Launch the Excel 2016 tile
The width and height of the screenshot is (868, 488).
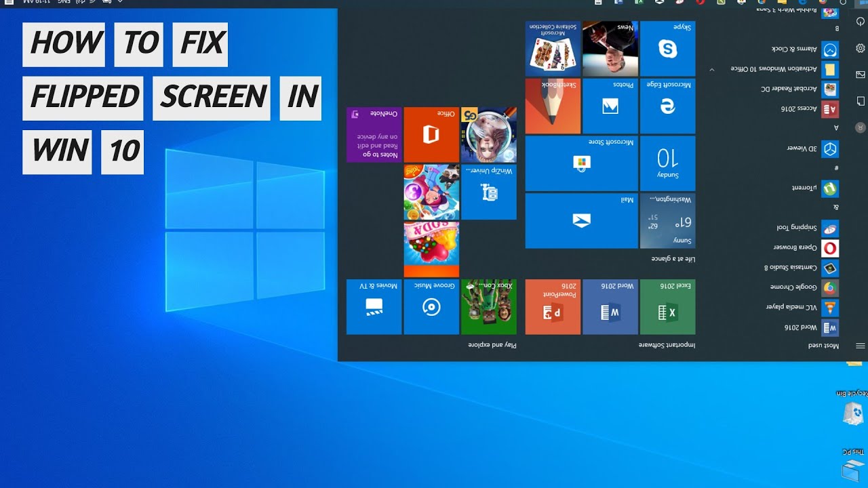(668, 307)
